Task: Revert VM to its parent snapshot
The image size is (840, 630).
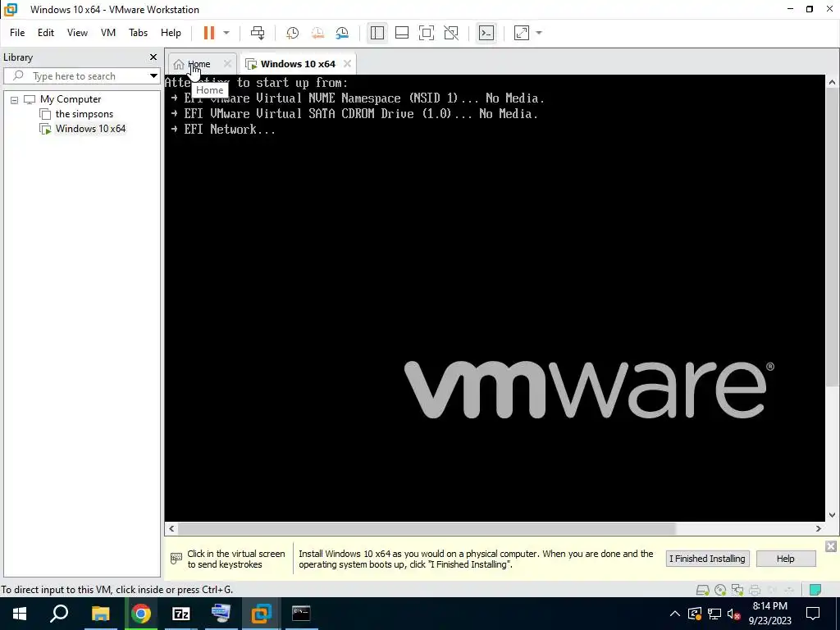Action: coord(317,33)
